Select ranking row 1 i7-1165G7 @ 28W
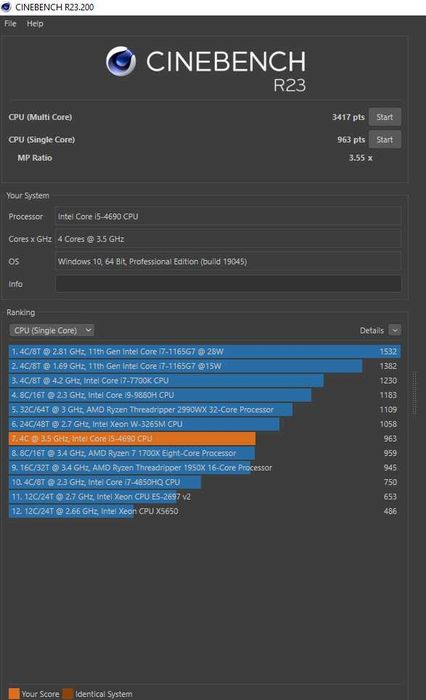The width and height of the screenshot is (426, 700). tap(205, 351)
